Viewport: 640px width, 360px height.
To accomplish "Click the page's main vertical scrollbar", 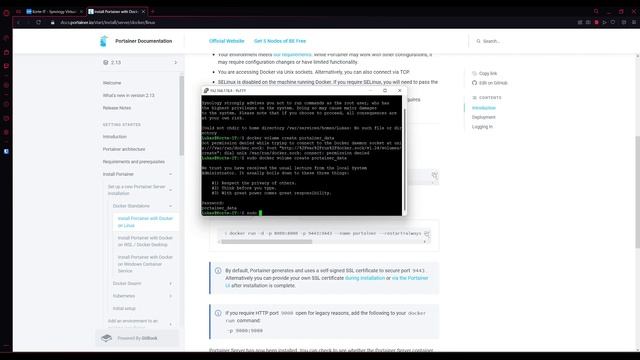I will click(x=638, y=192).
